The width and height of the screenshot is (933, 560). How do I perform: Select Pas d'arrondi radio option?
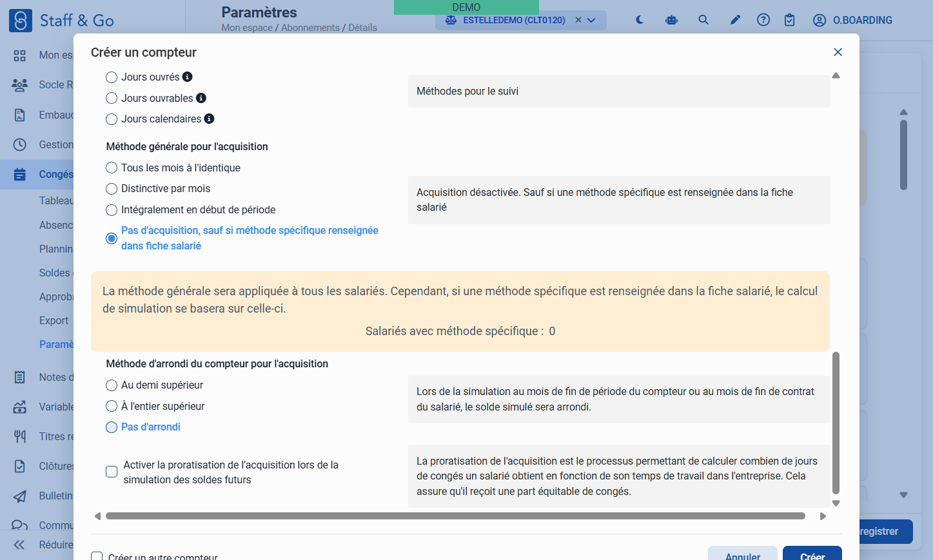(x=112, y=427)
